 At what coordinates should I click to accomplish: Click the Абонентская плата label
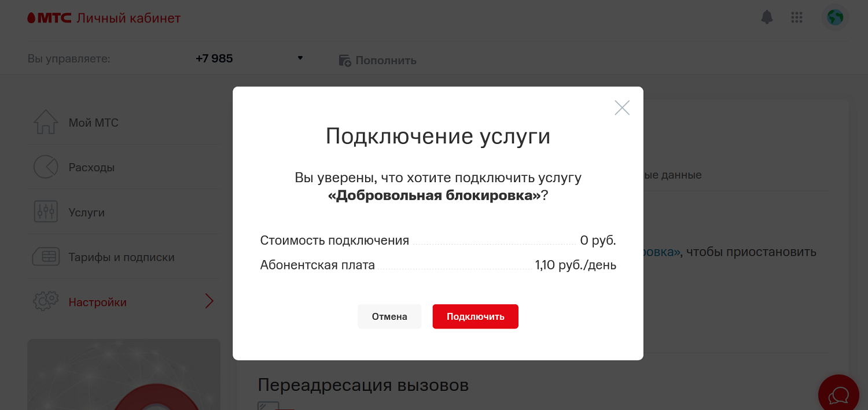click(x=318, y=265)
